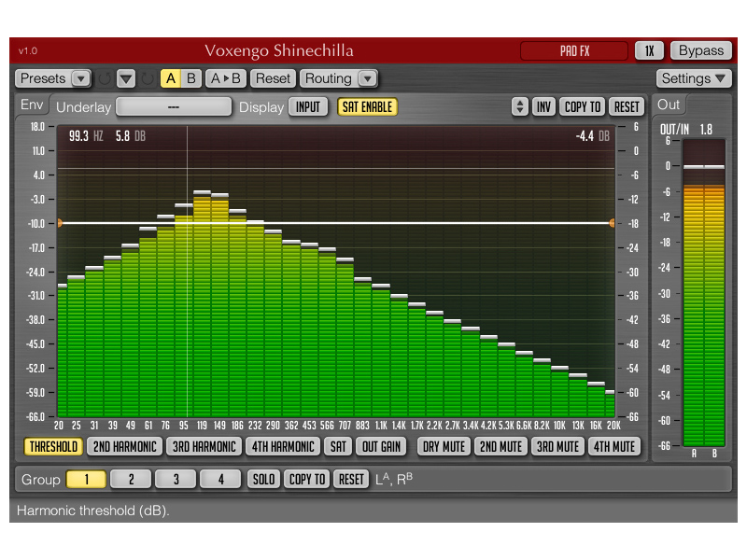Toggle 2ND MUTE
This screenshot has width=747, height=560.
click(500, 447)
